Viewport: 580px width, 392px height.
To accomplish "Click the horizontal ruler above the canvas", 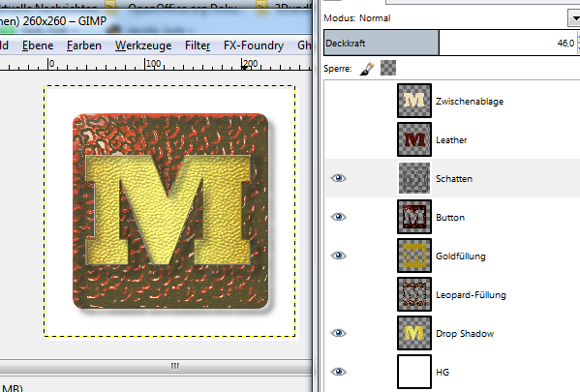I will pos(156,64).
